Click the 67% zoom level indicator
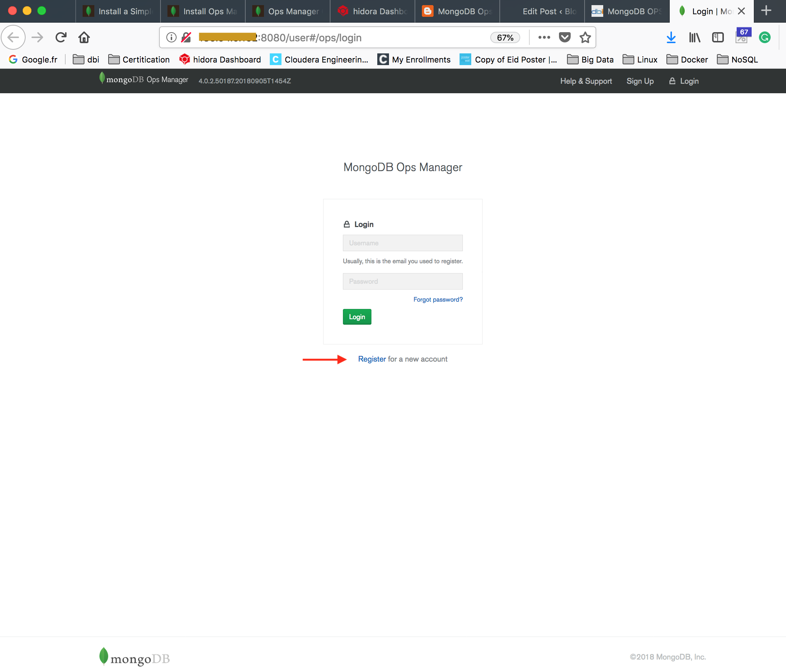Image resolution: width=786 pixels, height=672 pixels. (x=505, y=37)
